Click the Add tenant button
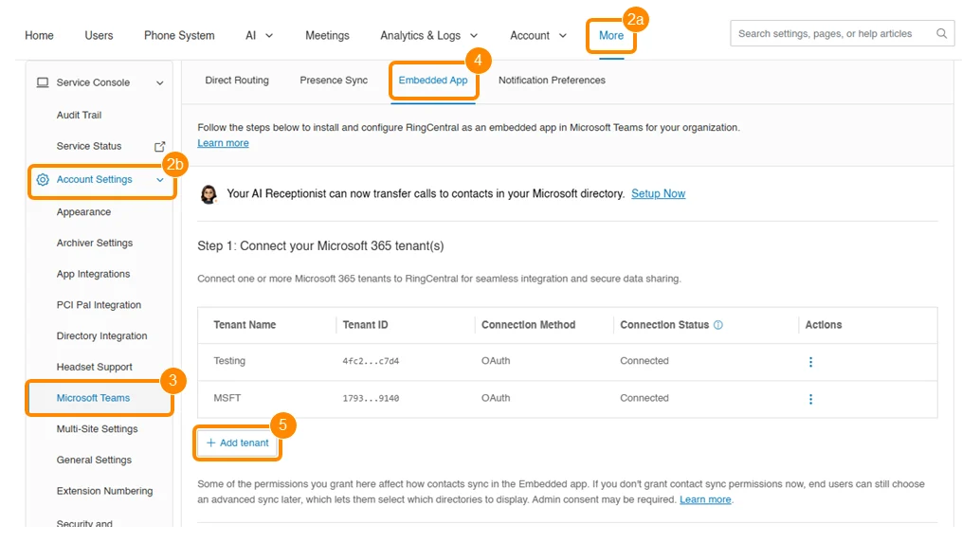Image resolution: width=980 pixels, height=542 pixels. point(238,443)
